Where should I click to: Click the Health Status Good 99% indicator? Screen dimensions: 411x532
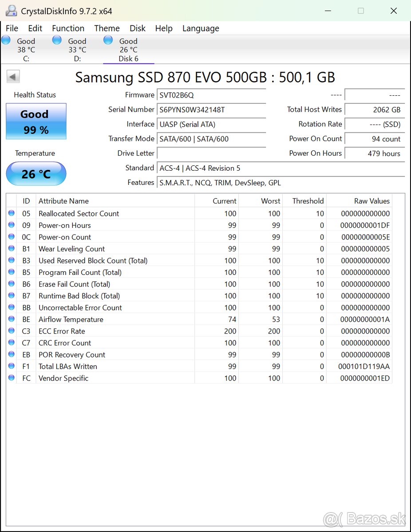pos(36,121)
